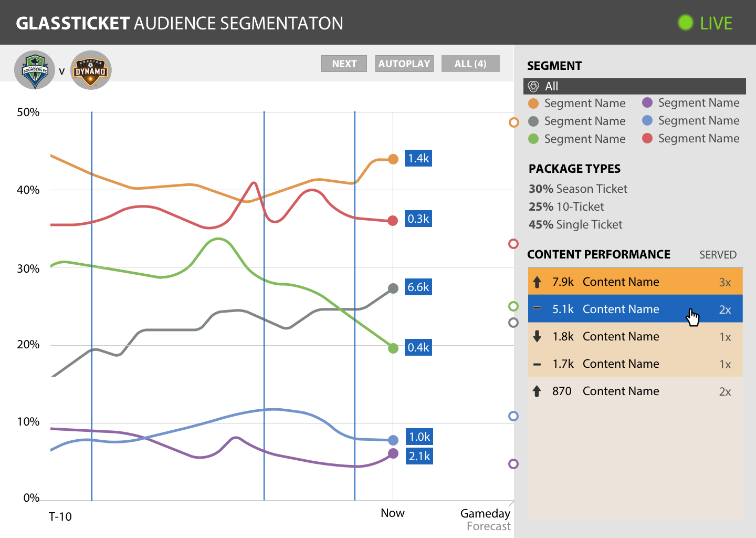
Task: Toggle the green Segment Name legend dot
Action: [533, 139]
